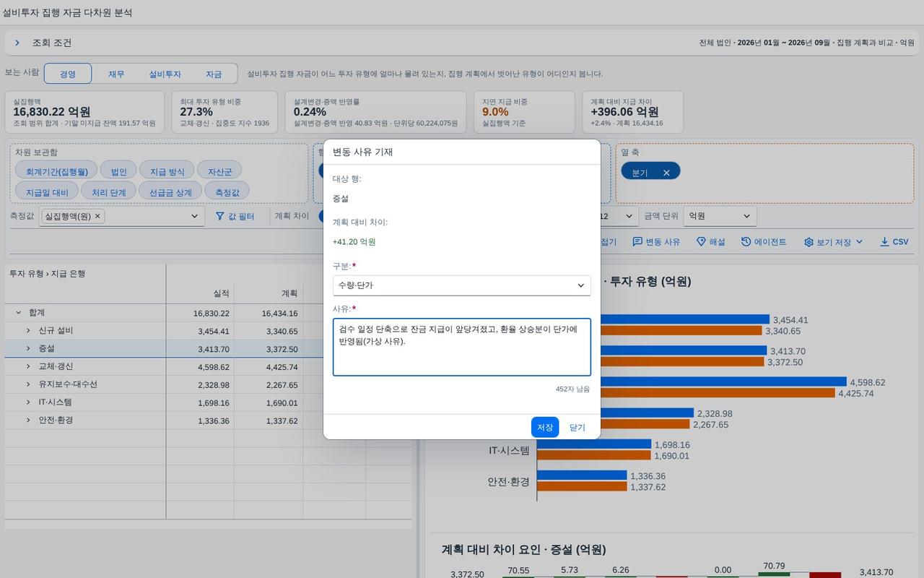Close the dialog with 닫기
The width and height of the screenshot is (924, 578).
pyautogui.click(x=577, y=428)
